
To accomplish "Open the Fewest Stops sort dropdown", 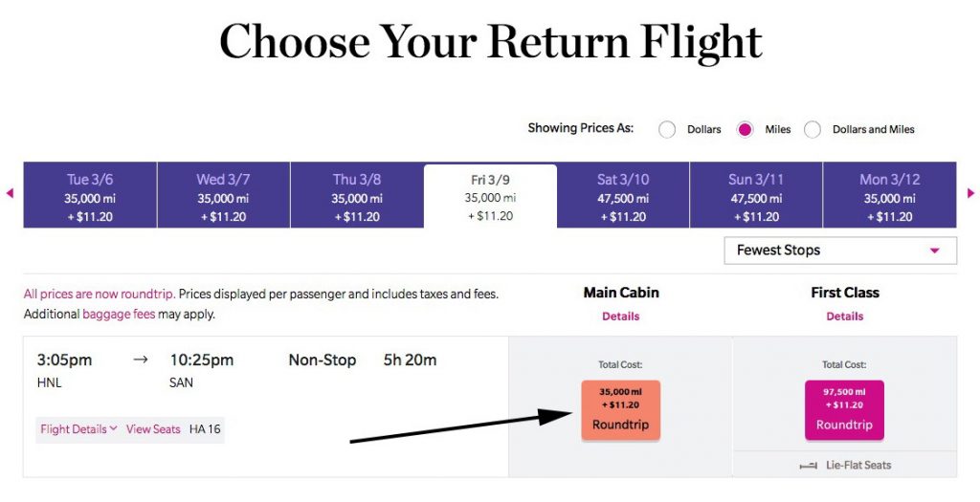I will click(840, 251).
